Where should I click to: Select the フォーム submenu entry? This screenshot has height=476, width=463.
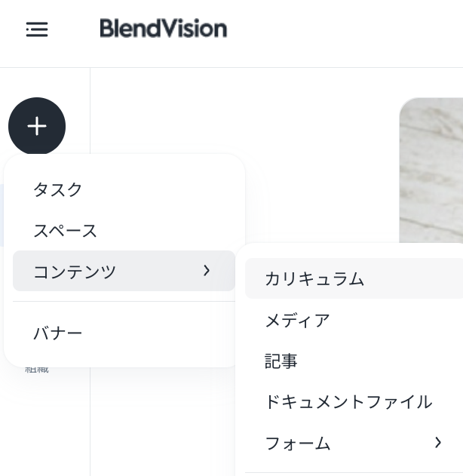pyautogui.click(x=298, y=443)
